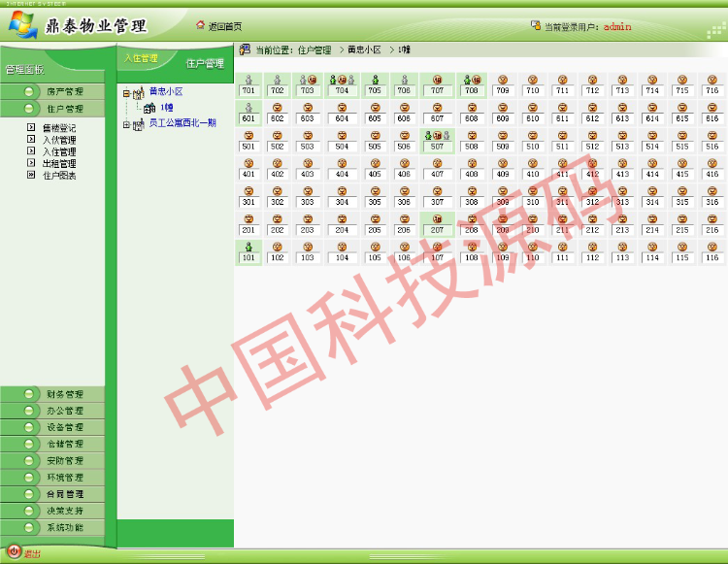Image resolution: width=728 pixels, height=564 pixels.
Task: Click room number box 305
Action: coord(375,202)
